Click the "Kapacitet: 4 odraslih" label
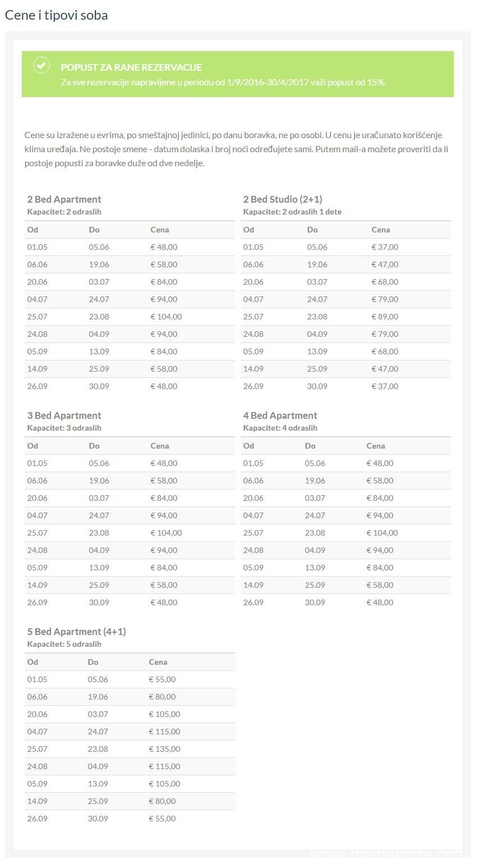This screenshot has height=868, width=478. pos(280,428)
